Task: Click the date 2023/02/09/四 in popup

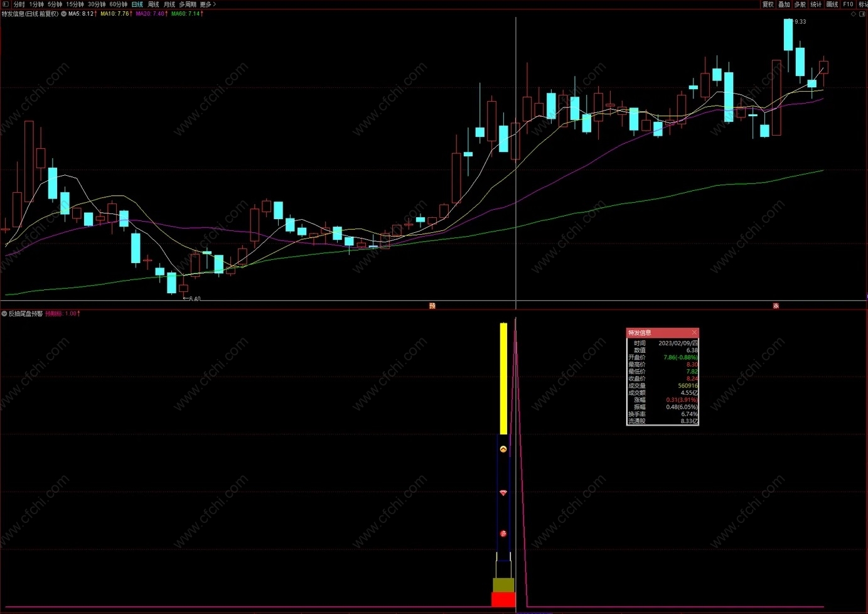Action: click(x=678, y=343)
